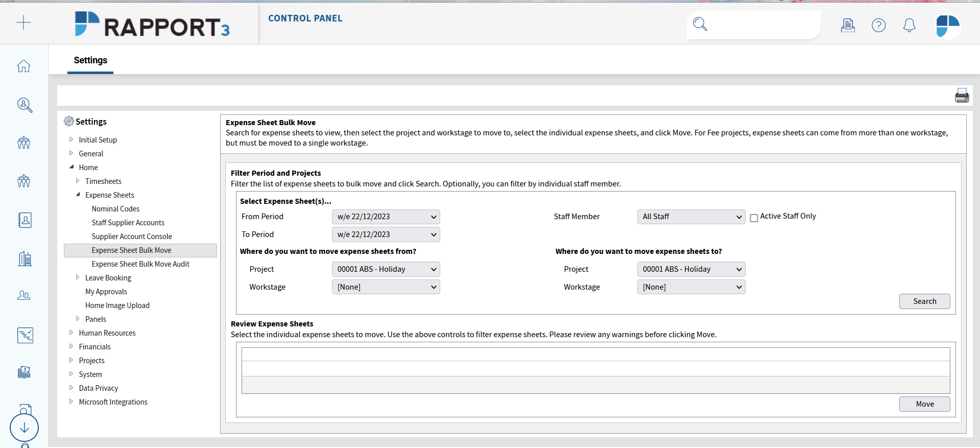Viewport: 980px width, 448px height.
Task: Click the printer icon
Action: (962, 96)
